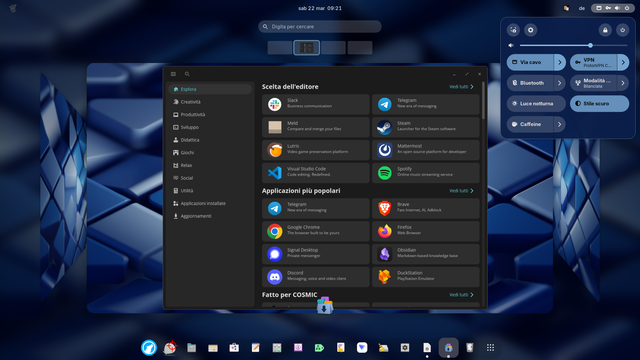The image size is (640, 360).
Task: Enable Luce notturna night light
Action: [x=536, y=104]
